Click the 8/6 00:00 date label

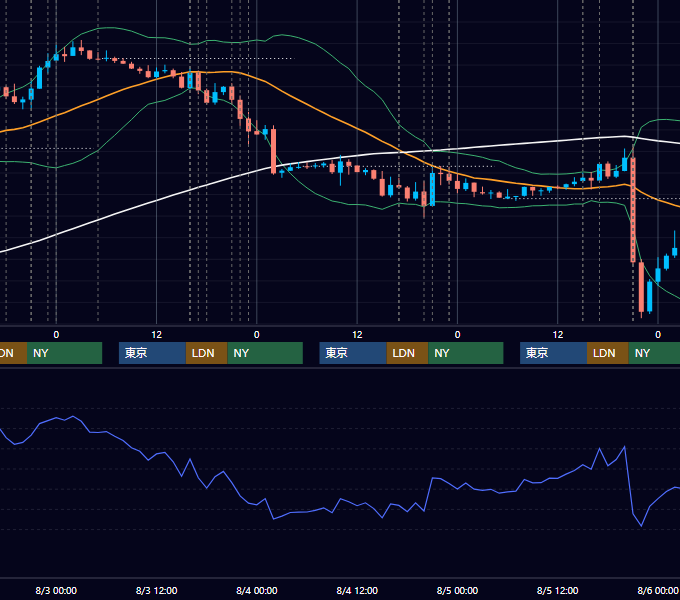(658, 590)
